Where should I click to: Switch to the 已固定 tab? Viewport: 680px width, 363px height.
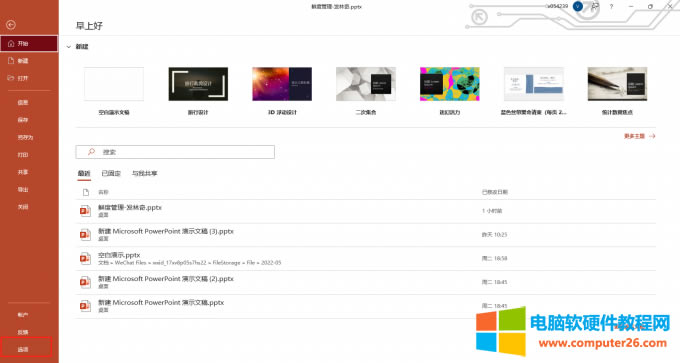[111, 173]
